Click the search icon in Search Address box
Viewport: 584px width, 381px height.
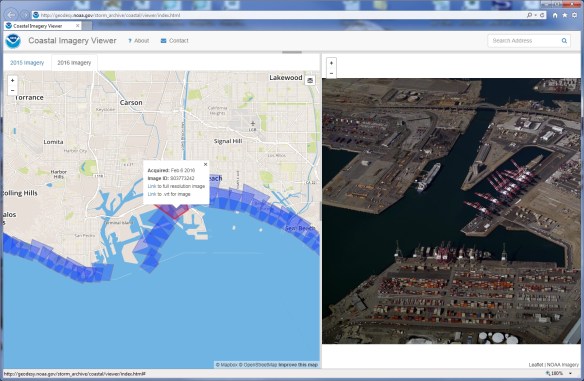click(x=564, y=41)
